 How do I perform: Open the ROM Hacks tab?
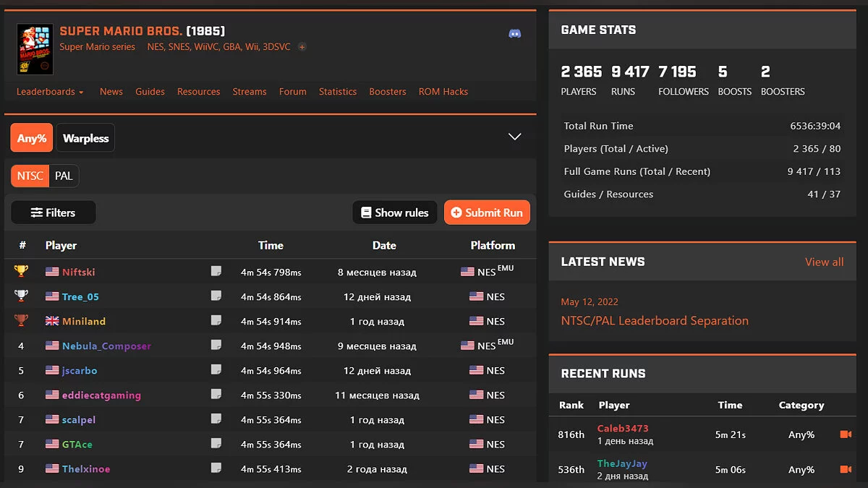[443, 92]
